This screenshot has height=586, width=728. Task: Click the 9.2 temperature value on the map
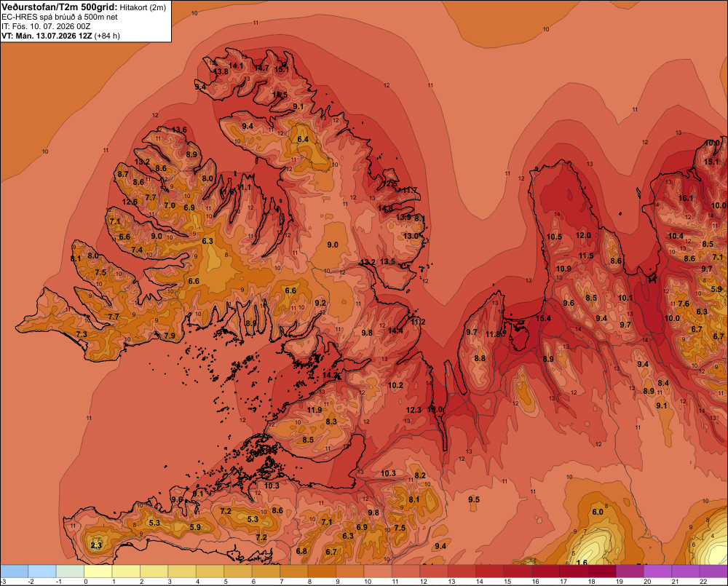point(320,303)
